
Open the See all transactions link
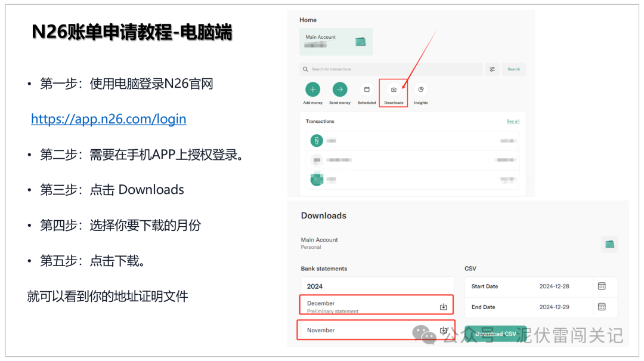pyautogui.click(x=513, y=121)
